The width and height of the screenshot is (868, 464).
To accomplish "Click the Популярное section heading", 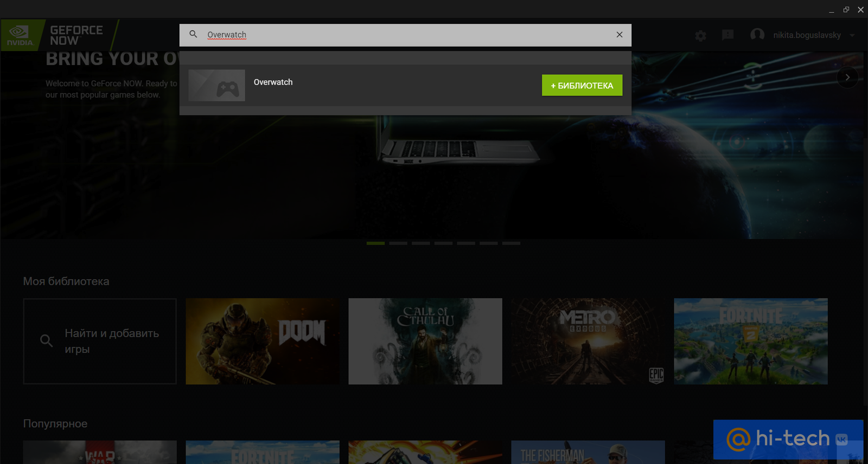I will click(x=55, y=424).
